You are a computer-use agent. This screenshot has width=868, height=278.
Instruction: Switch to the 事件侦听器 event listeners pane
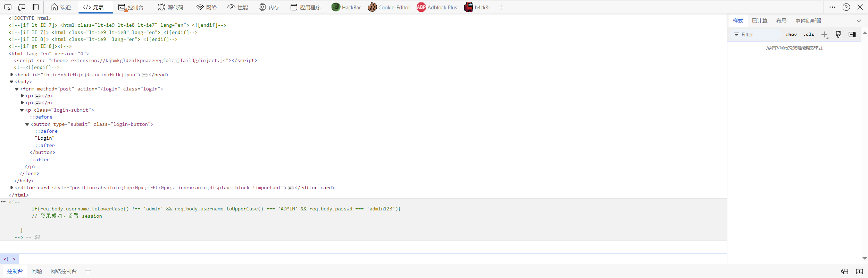(808, 21)
